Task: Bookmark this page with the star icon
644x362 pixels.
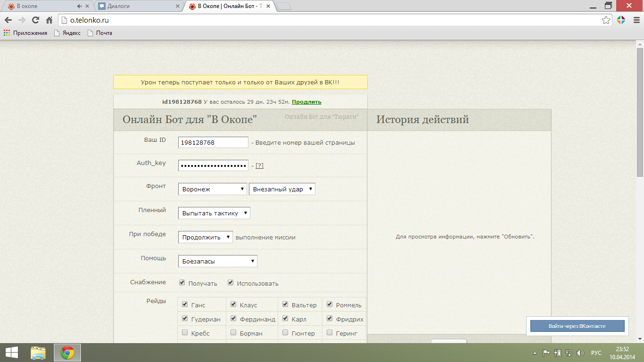Action: (606, 20)
